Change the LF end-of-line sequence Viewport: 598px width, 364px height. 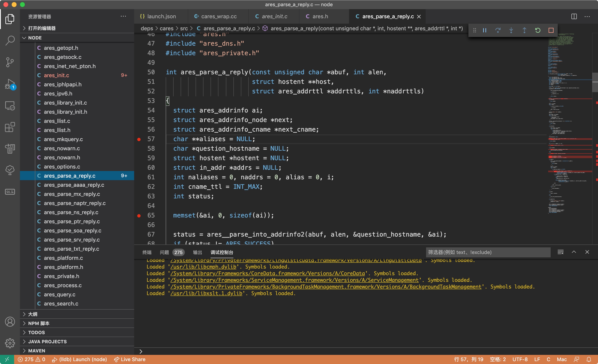tap(537, 359)
